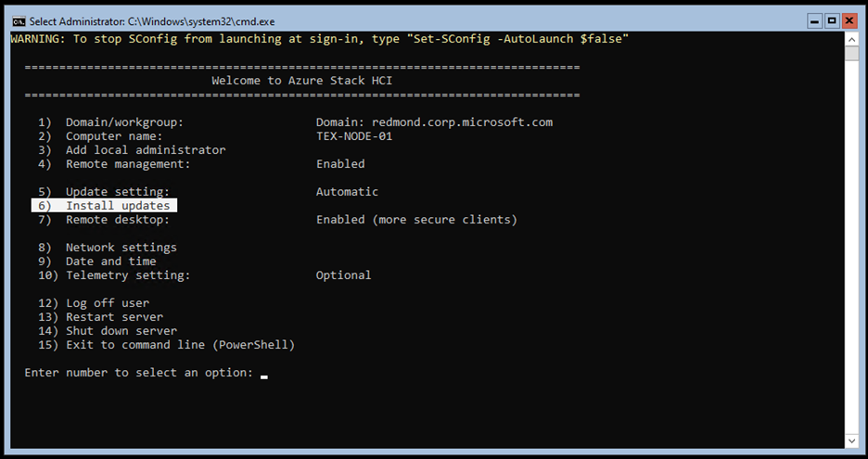The image size is (868, 459).
Task: Click the Domain/workgroup menu entry
Action: pyautogui.click(x=124, y=122)
